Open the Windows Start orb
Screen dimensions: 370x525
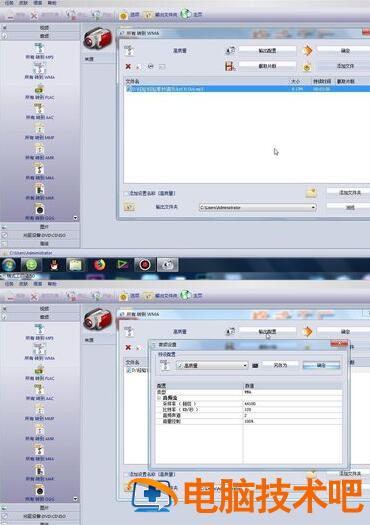tap(9, 265)
